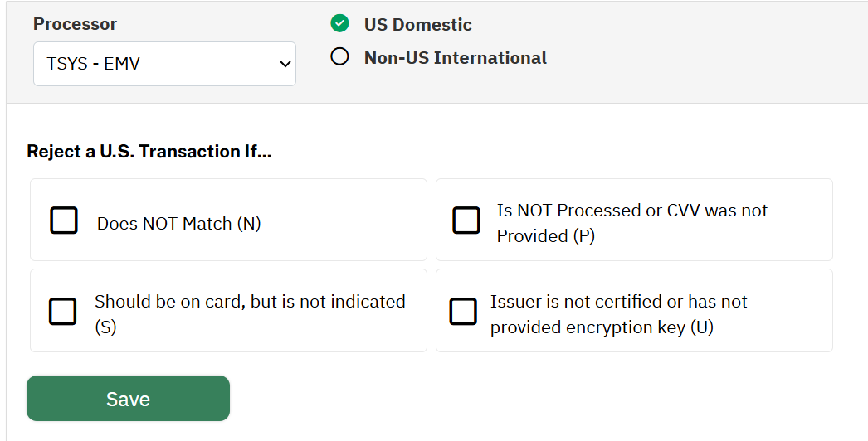Click the US Domestic label text
This screenshot has width=868, height=441.
coord(417,24)
